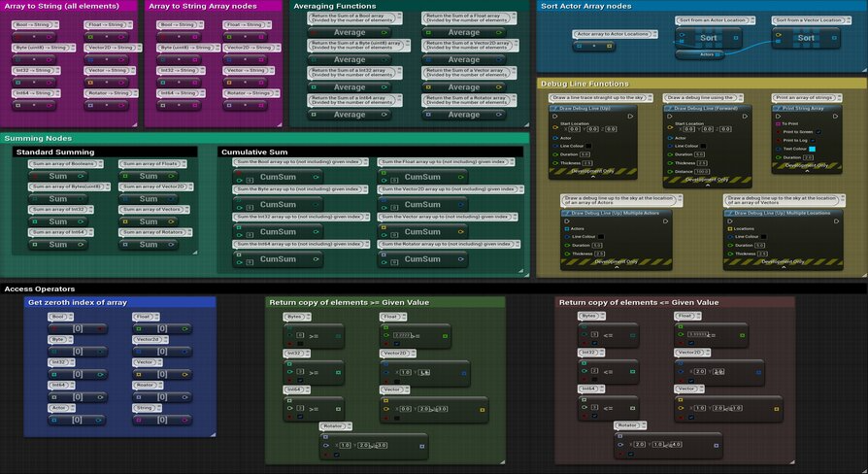The width and height of the screenshot is (868, 474).
Task: Click Actor pin on Draw Debug Line (Forward)
Action: [x=670, y=138]
